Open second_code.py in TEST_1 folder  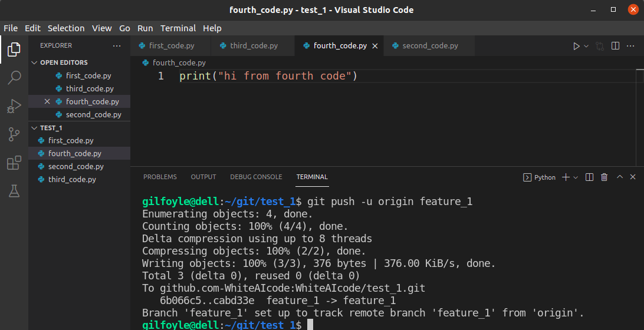point(79,166)
